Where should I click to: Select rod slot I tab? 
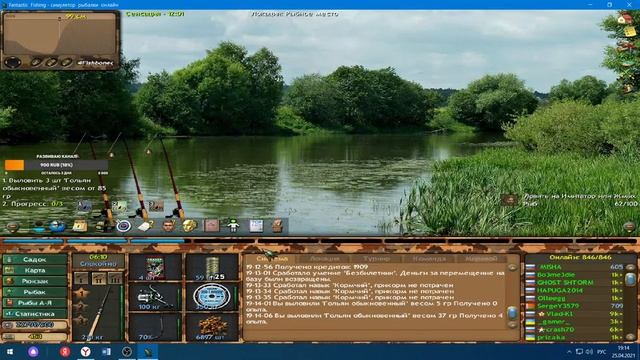point(81,279)
